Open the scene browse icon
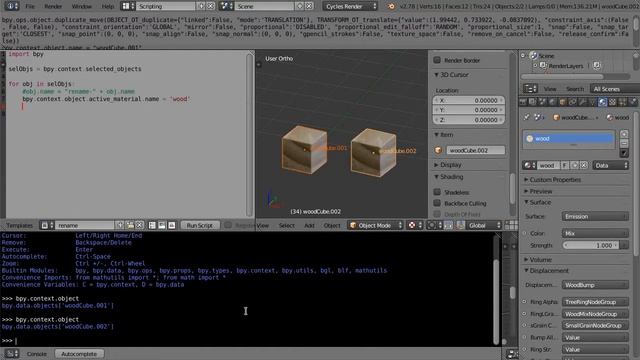Screen dimensions: 640x360 (x=226, y=6)
